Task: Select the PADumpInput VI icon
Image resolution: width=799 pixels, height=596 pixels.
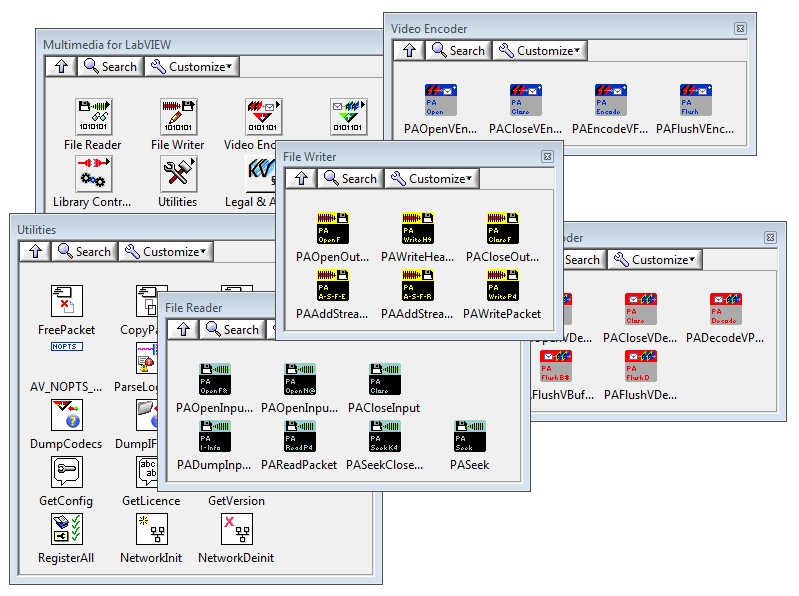Action: pos(215,436)
